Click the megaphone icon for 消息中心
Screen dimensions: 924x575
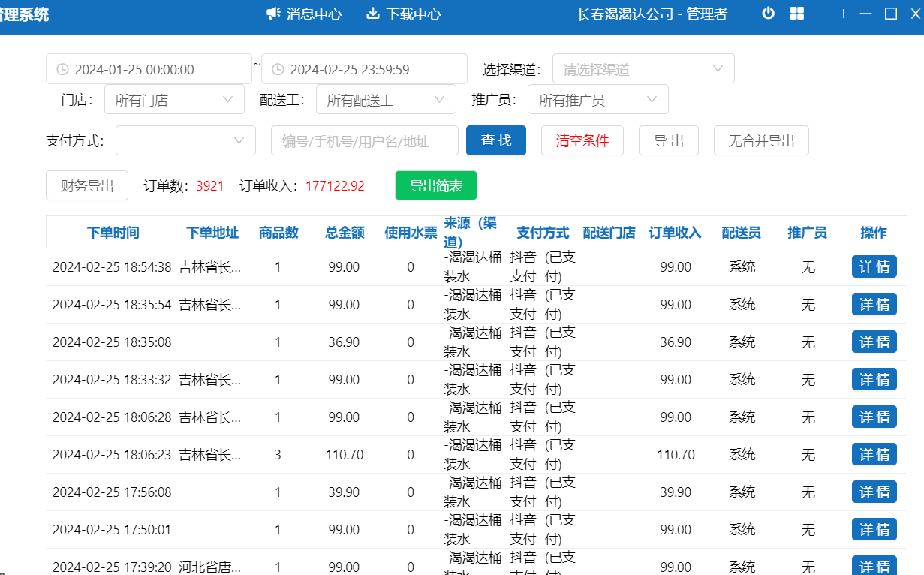pyautogui.click(x=274, y=14)
